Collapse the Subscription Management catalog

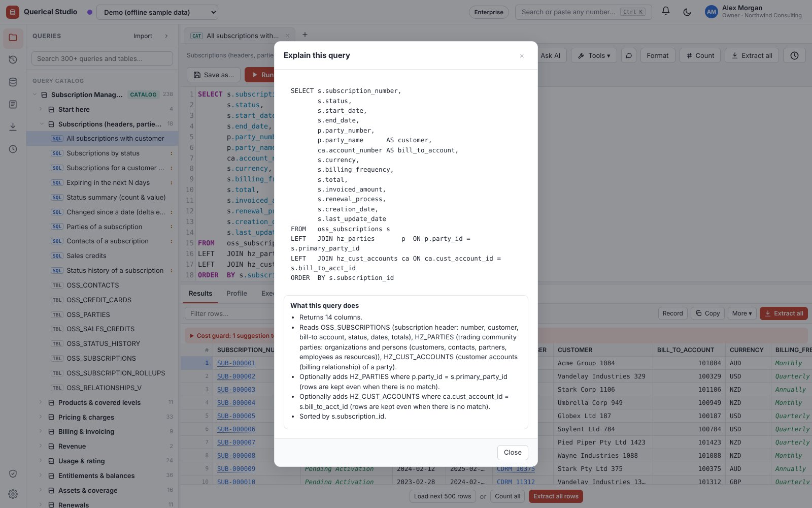[35, 94]
